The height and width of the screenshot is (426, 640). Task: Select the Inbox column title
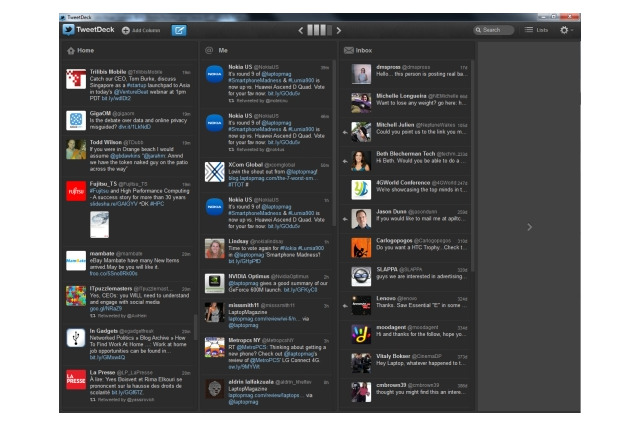point(364,51)
